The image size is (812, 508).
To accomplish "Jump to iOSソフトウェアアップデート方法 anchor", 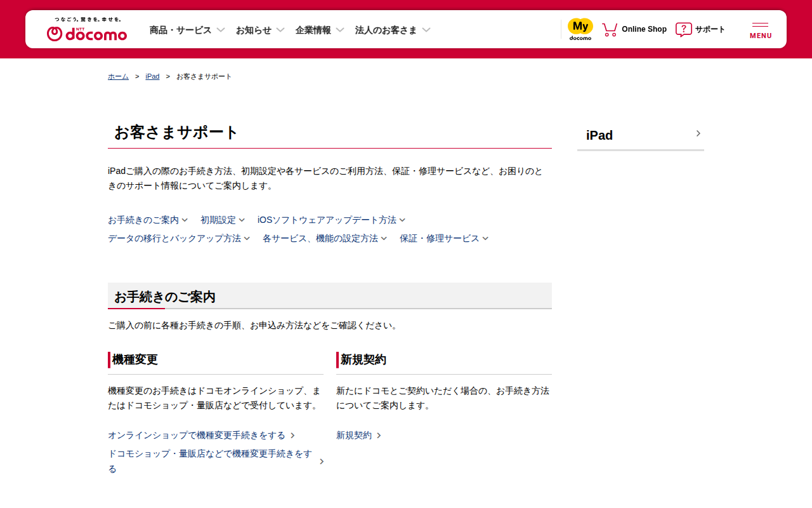I will [x=332, y=220].
